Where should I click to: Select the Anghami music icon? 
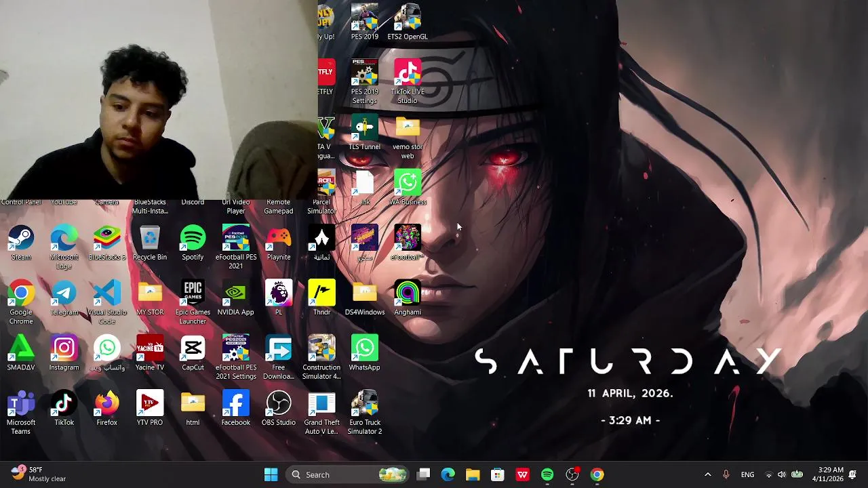point(408,299)
